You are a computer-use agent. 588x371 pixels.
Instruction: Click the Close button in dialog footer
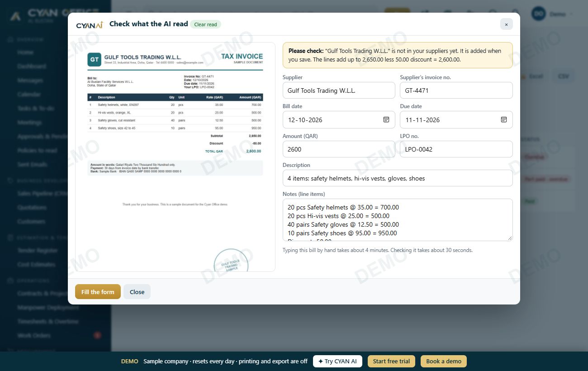point(137,292)
